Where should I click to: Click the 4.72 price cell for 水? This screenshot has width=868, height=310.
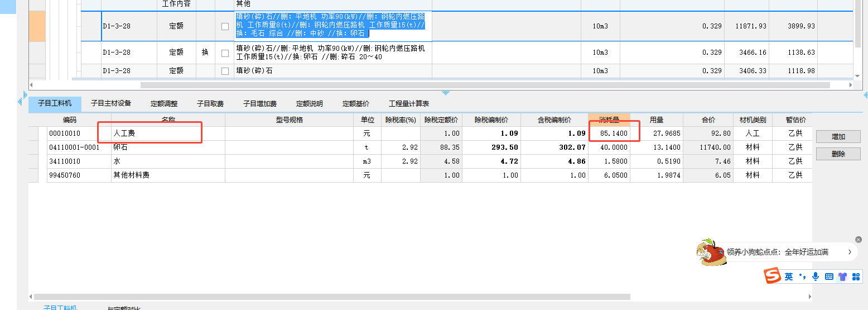491,161
